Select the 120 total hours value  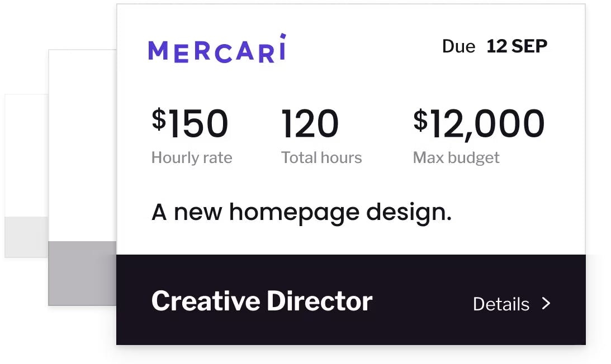[x=310, y=124]
